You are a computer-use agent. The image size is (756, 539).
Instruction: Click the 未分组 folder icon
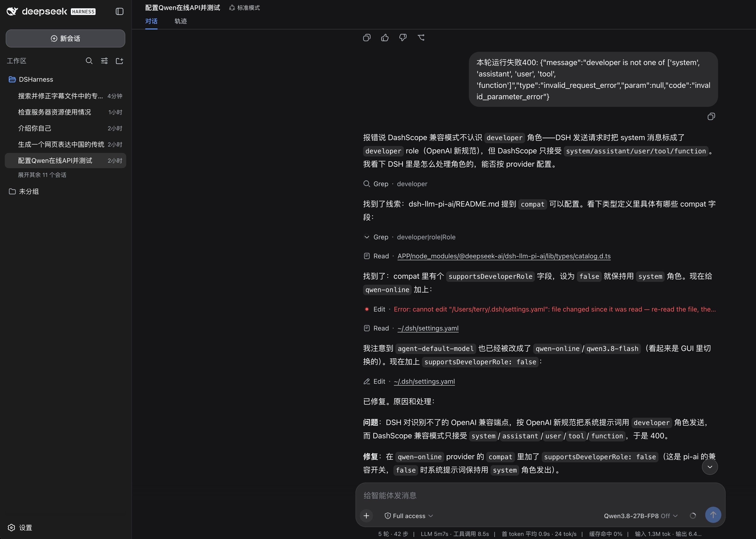(12, 192)
